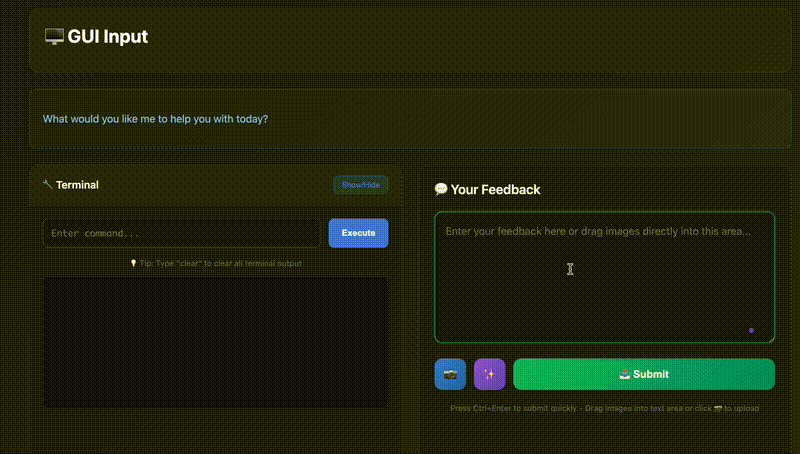Focus the Enter command input field

182,233
